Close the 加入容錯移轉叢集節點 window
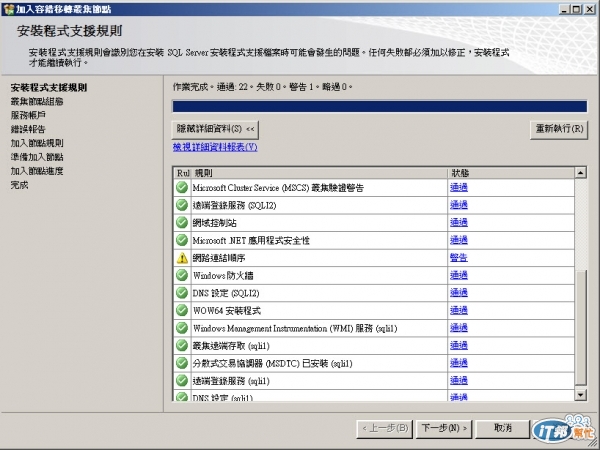 point(589,9)
